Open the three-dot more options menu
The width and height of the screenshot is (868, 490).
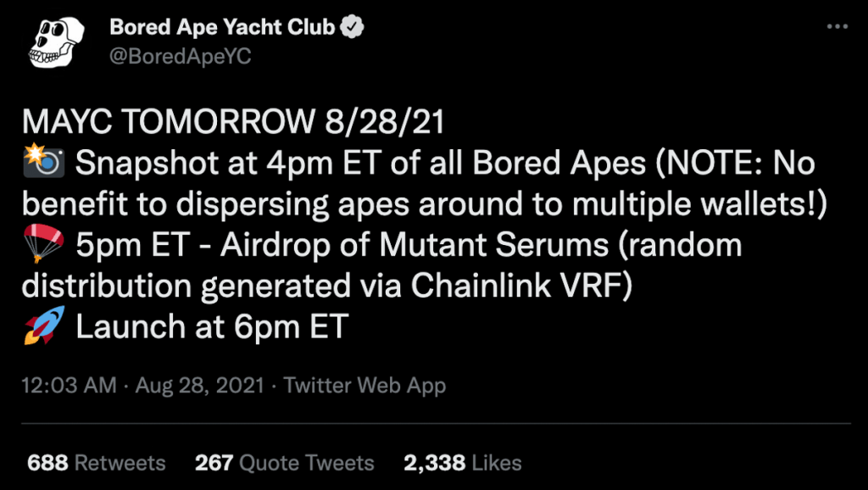point(837,28)
